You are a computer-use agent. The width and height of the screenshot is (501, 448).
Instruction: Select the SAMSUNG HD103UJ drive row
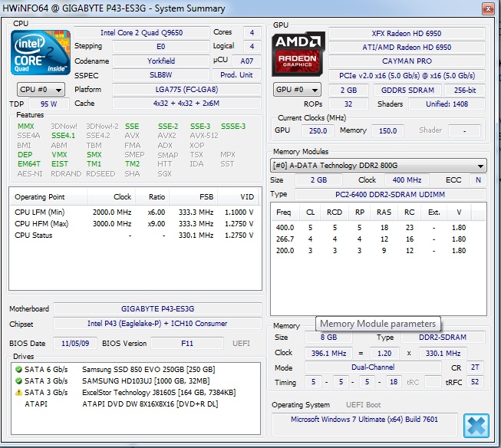[136, 381]
